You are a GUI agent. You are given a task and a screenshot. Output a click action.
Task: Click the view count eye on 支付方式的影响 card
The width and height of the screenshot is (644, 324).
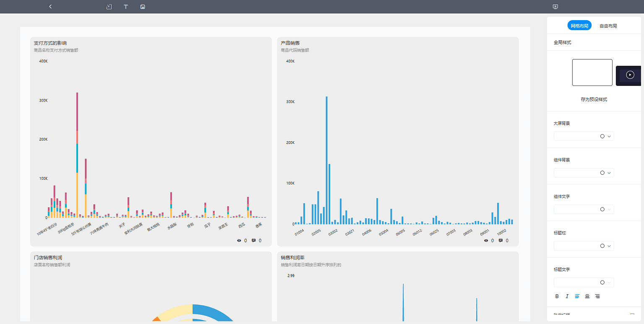point(239,241)
